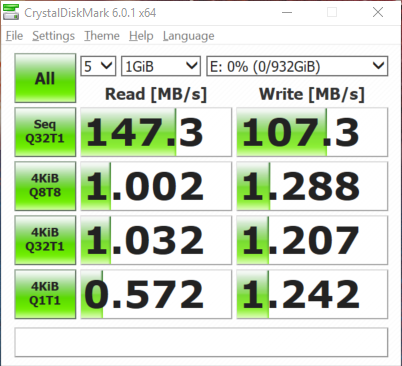Start the 4KiB Q32T1 test
402x366 pixels.
click(x=45, y=240)
